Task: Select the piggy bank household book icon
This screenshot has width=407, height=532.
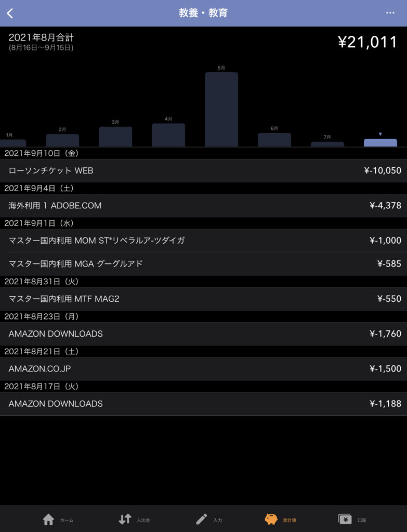Action: pos(271,519)
